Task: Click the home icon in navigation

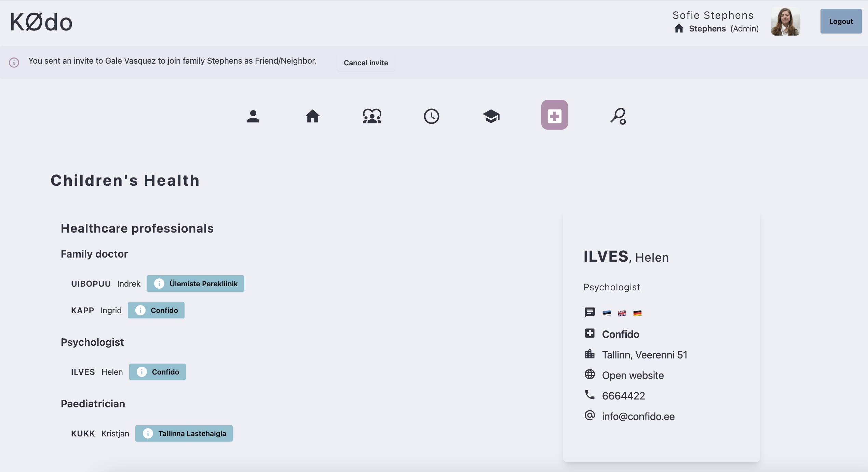Action: 312,116
